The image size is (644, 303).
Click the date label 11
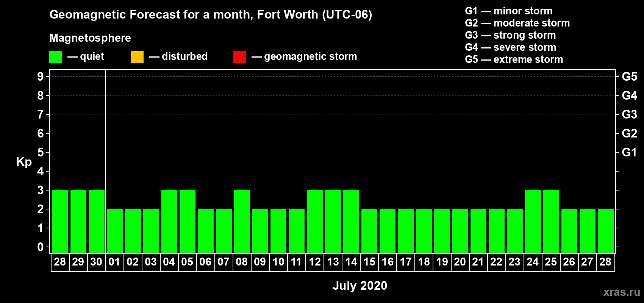tap(296, 262)
